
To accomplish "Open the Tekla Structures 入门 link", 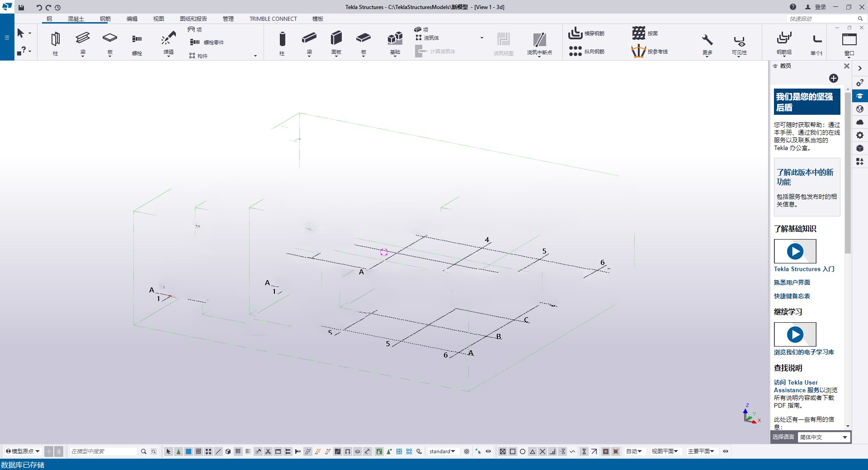I will click(804, 269).
